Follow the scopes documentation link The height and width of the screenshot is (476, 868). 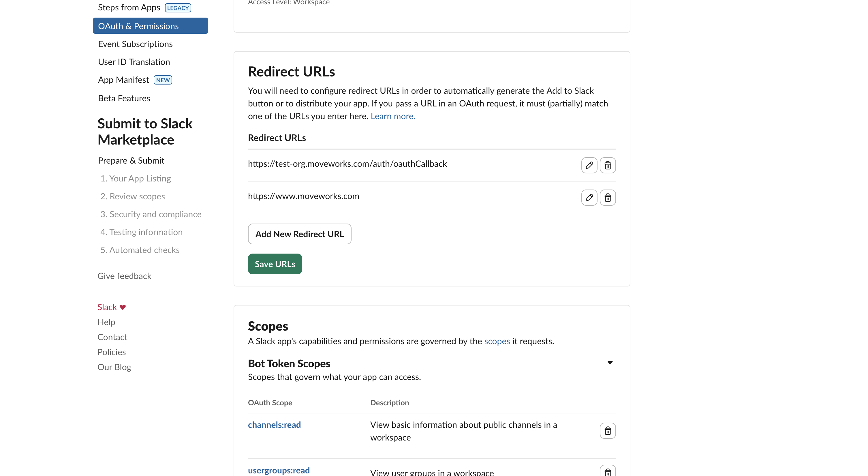click(x=497, y=341)
